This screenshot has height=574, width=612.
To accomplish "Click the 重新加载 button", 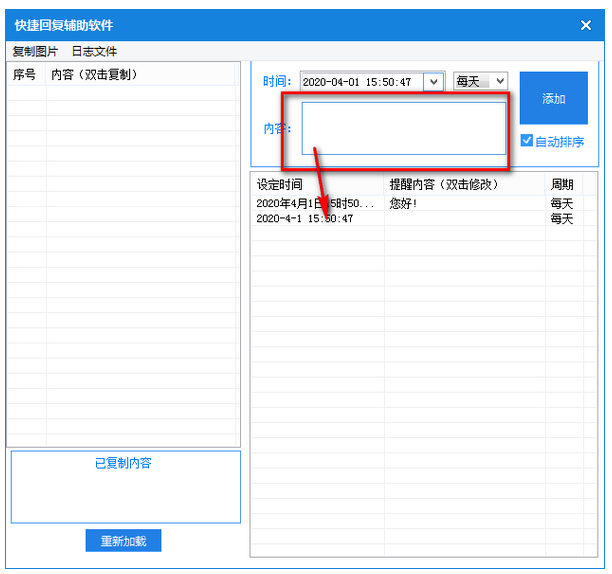I will point(123,540).
